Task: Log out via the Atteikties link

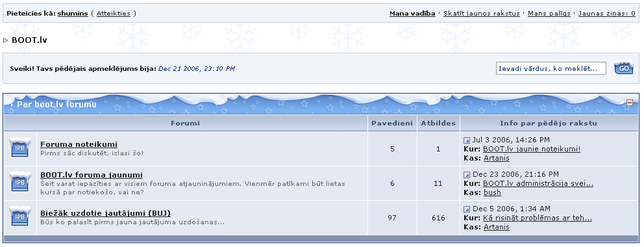Action: tap(114, 14)
